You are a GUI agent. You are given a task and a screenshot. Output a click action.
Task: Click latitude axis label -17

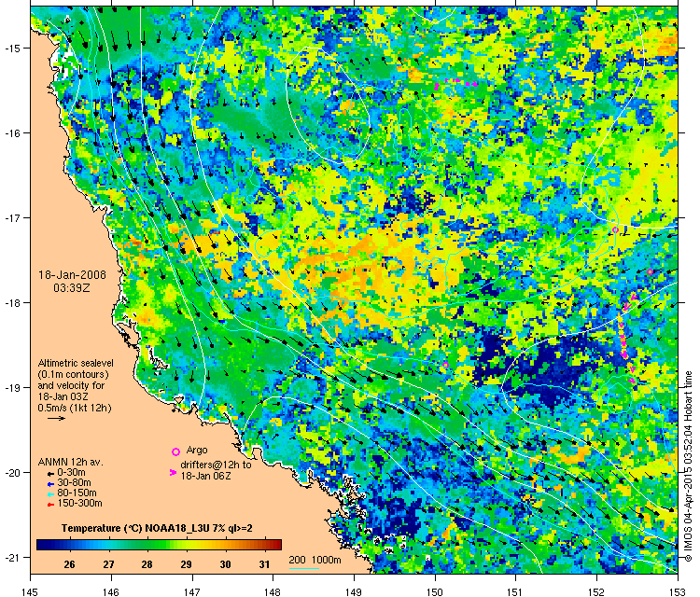tap(11, 217)
